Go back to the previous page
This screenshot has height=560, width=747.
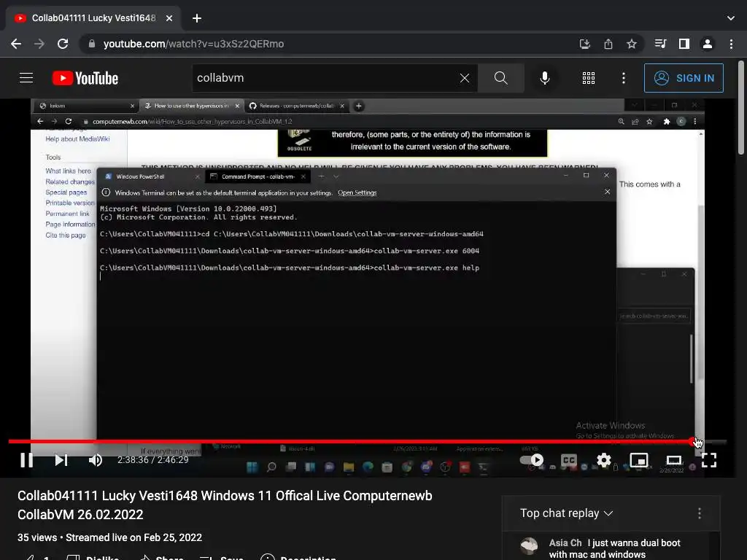click(x=16, y=44)
